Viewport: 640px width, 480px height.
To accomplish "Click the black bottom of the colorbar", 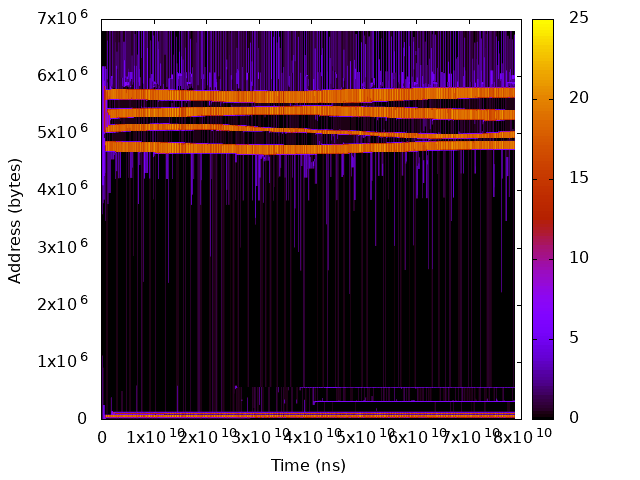I will [542, 412].
